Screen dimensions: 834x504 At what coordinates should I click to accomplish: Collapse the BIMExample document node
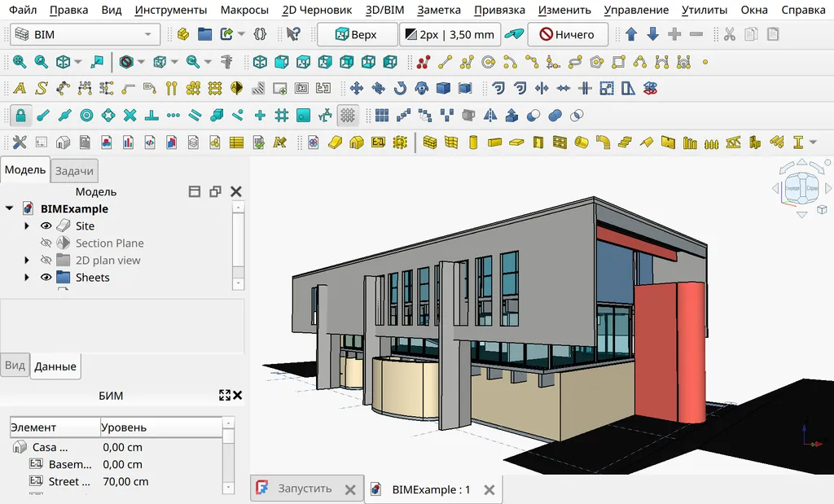pos(9,208)
